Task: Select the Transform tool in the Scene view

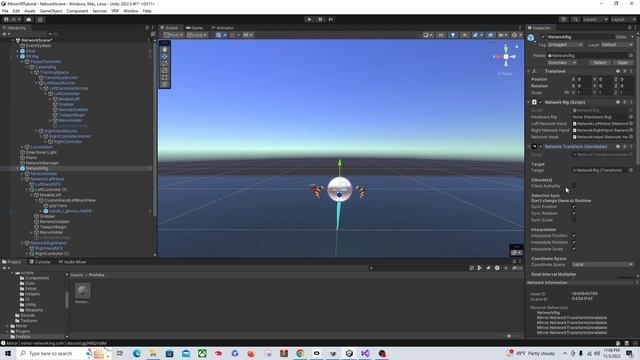Action: (x=164, y=84)
